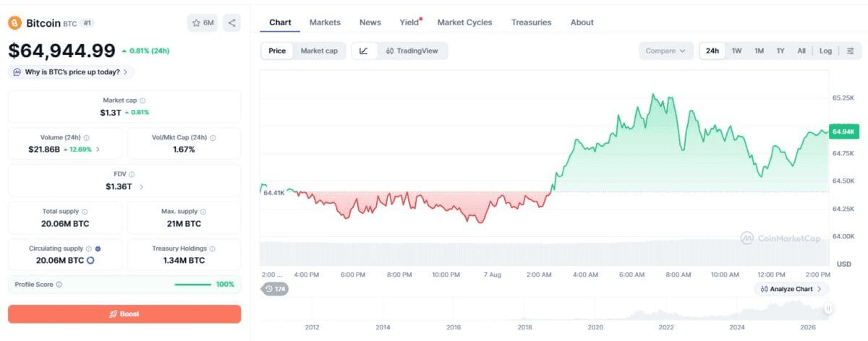868x341 pixels.
Task: Click 2014 on the historical timeline
Action: point(383,327)
